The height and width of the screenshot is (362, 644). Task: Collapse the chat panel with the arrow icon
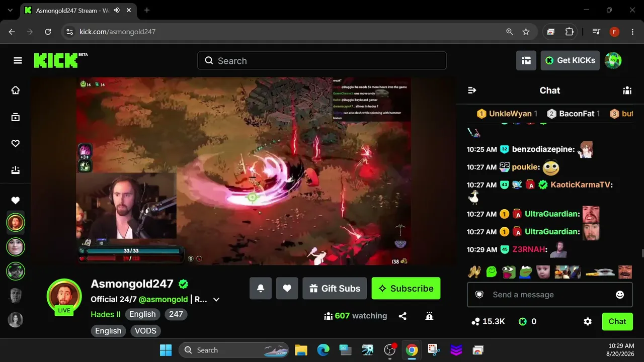[x=472, y=90]
